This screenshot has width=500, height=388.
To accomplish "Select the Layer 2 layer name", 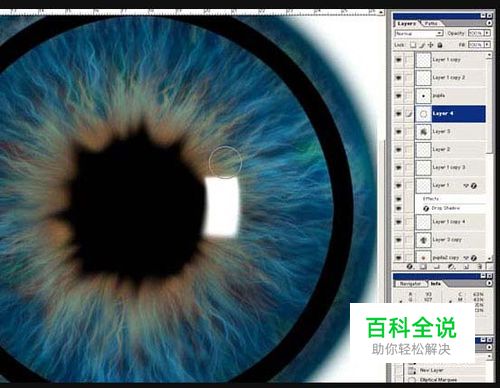I will (441, 150).
